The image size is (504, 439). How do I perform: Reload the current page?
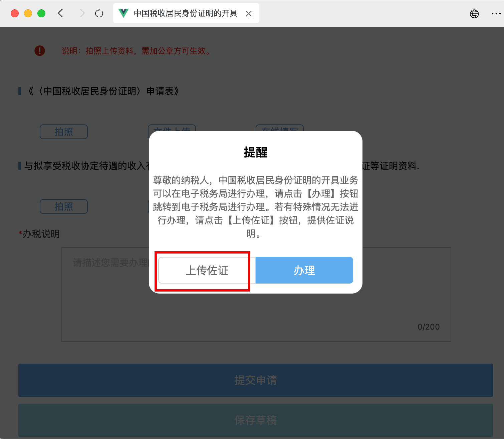click(99, 13)
